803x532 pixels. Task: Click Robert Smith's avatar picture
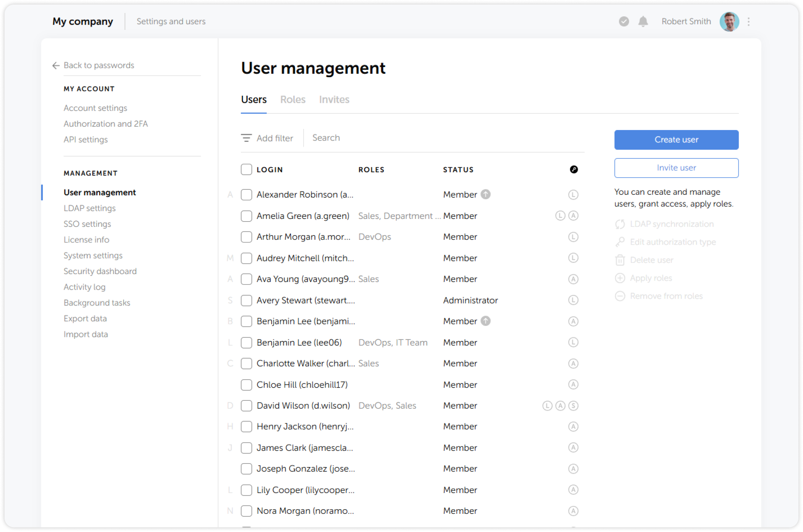pyautogui.click(x=729, y=22)
